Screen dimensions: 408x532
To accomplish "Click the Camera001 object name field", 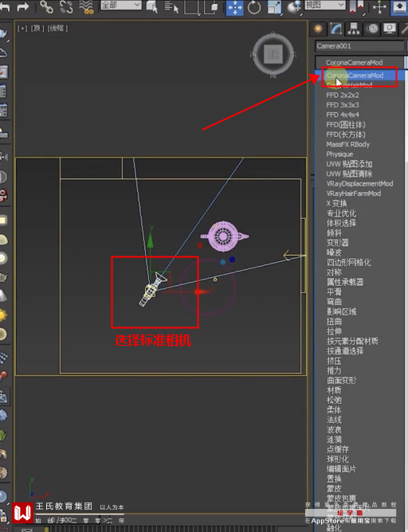I will (x=359, y=46).
